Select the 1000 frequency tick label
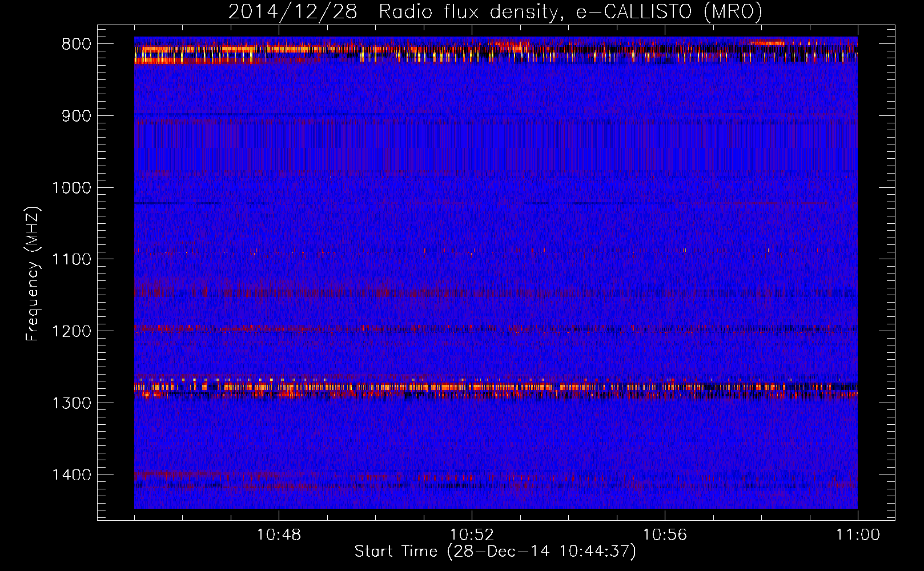The height and width of the screenshot is (571, 924). coord(71,188)
